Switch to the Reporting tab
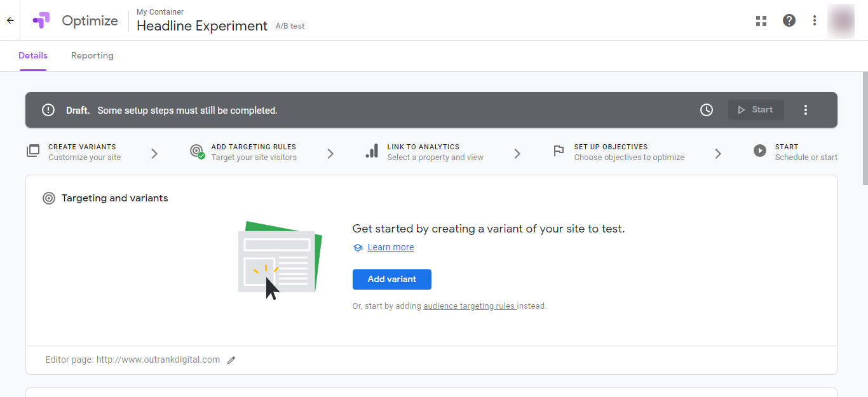The height and width of the screenshot is (397, 868). [92, 56]
